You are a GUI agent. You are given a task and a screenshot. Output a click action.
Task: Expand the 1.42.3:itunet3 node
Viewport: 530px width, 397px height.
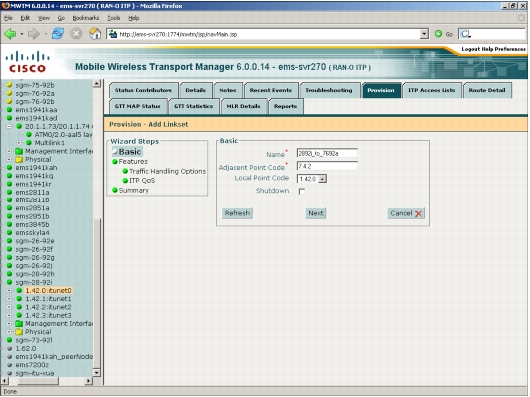pyautogui.click(x=9, y=316)
